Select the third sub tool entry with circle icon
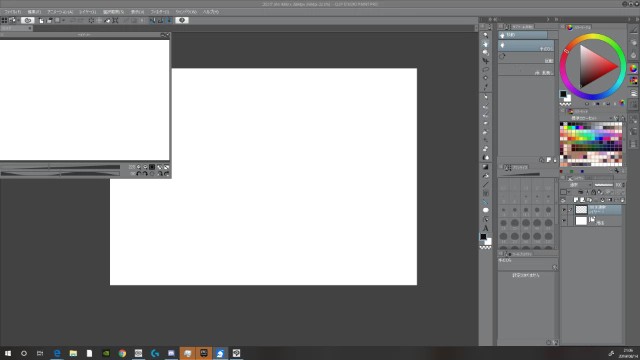Screen dimensions: 640x360 point(526,58)
